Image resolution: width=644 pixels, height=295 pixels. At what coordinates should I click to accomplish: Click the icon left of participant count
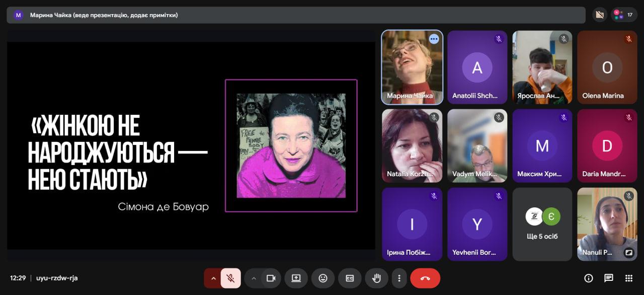[599, 15]
